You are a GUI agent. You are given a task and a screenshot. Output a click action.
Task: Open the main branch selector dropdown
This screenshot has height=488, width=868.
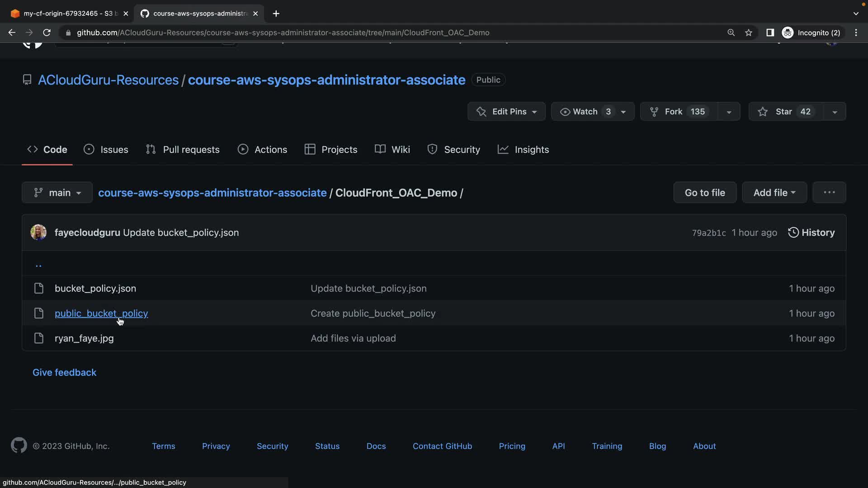(57, 192)
